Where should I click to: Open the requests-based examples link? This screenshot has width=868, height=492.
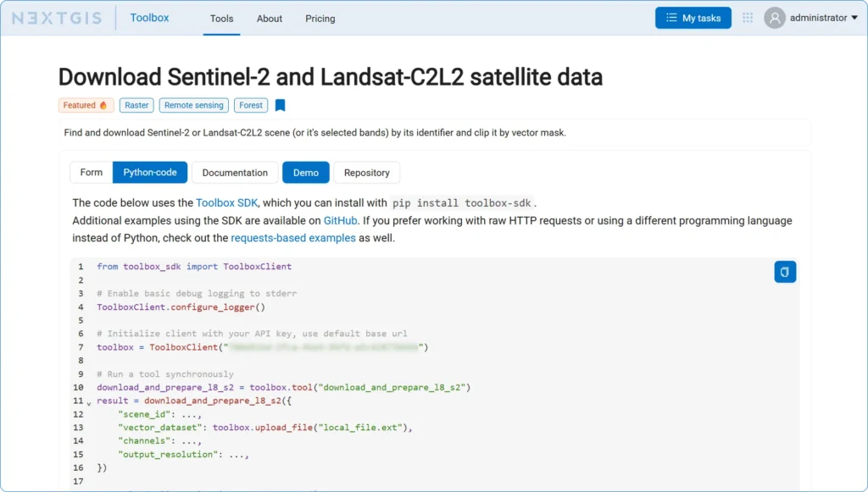pos(292,238)
